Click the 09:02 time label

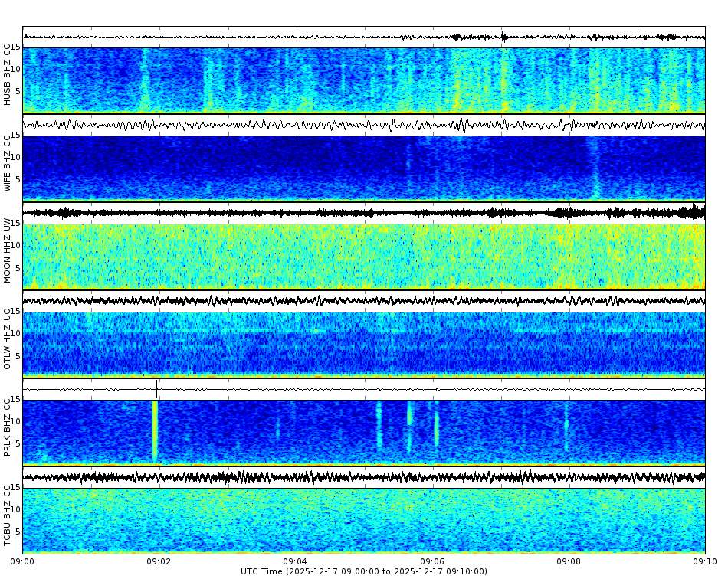point(157,561)
